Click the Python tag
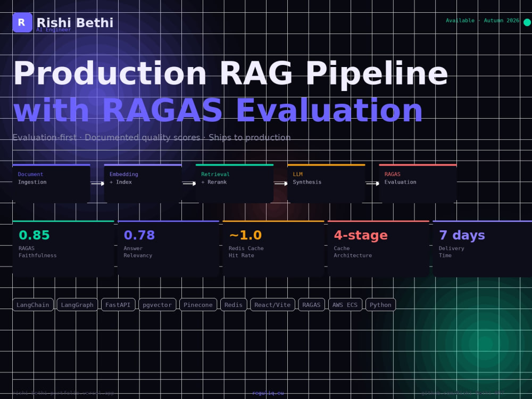Screen dimensions: 532x399 coord(381,305)
